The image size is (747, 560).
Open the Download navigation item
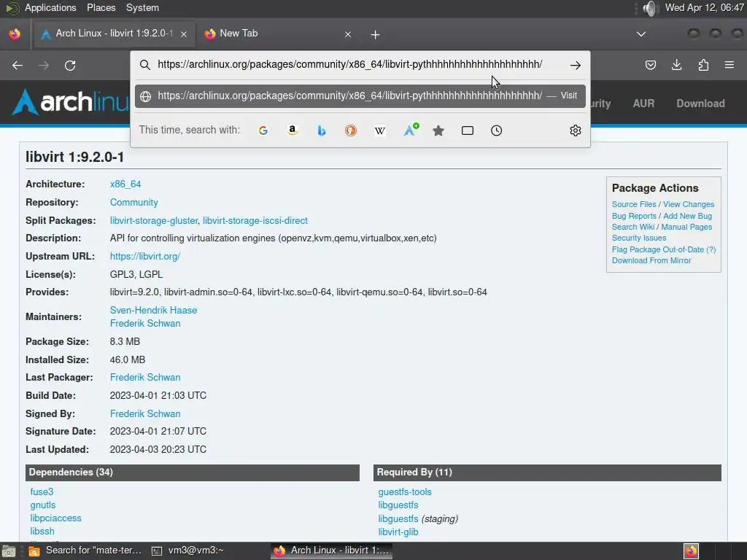[701, 104]
